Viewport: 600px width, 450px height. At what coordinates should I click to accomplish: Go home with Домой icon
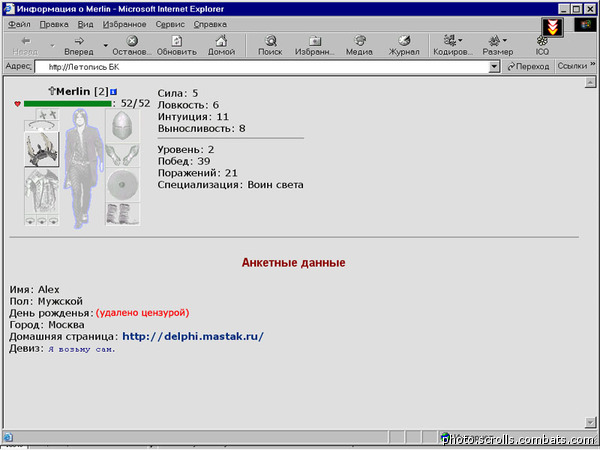coord(221,46)
